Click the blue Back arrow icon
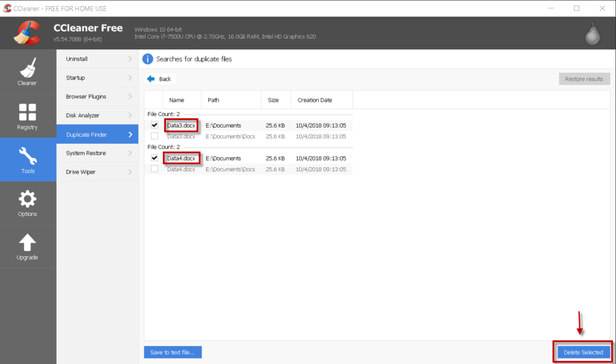 tap(150, 79)
